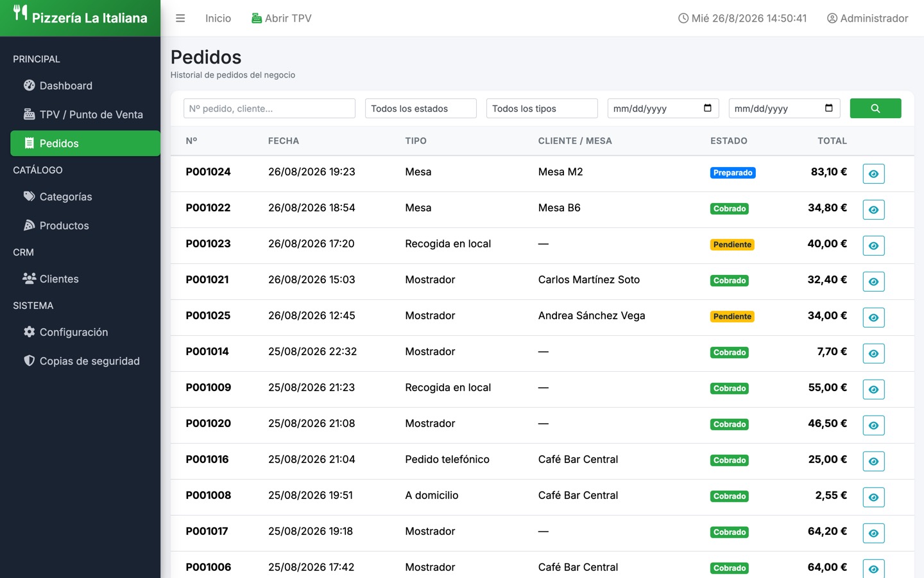Open Copias de seguridad shield icon
Viewport: 924px width, 578px height.
click(29, 361)
